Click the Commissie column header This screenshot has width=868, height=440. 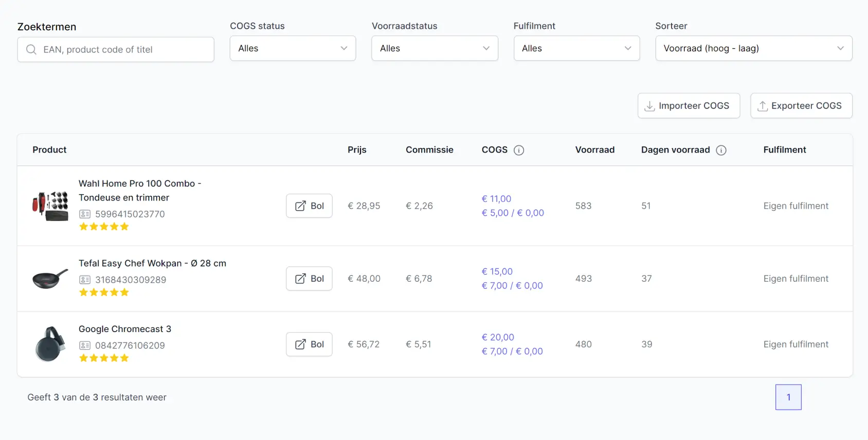[x=429, y=150]
